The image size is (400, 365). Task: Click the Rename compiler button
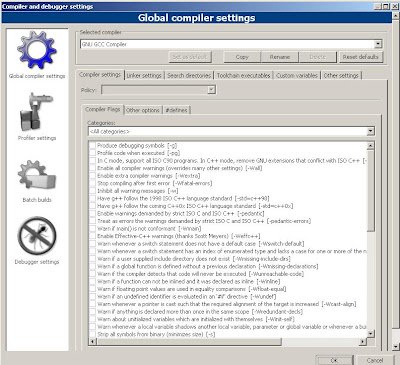click(280, 57)
